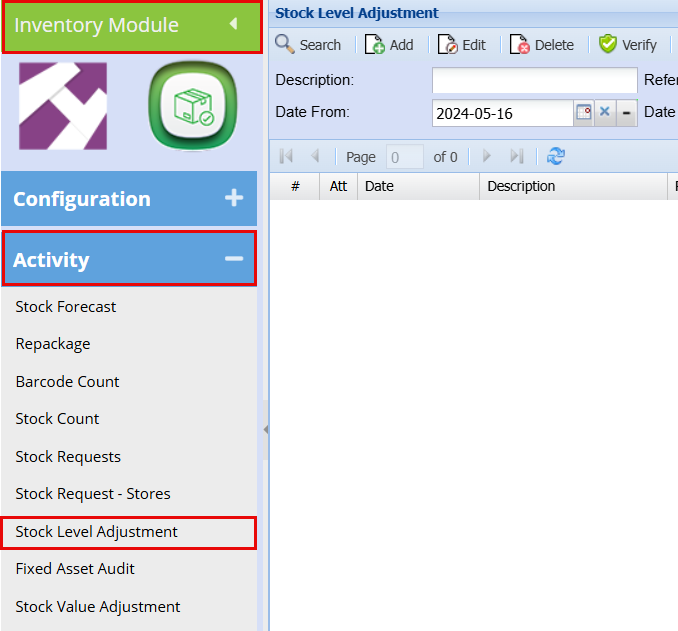Click the Configuration section title
Image resolution: width=678 pixels, height=631 pixels.
(82, 199)
